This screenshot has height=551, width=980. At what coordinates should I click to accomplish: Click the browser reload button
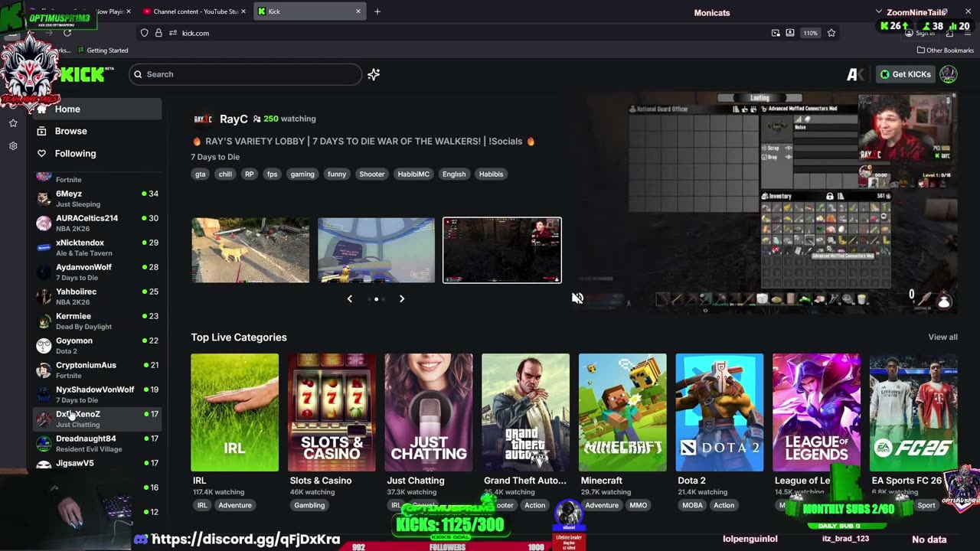point(67,33)
